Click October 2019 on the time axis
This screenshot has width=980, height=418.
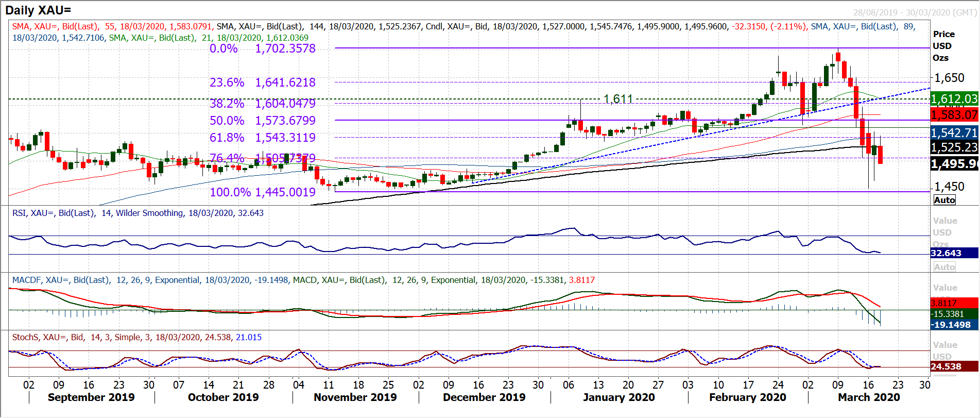(x=223, y=397)
